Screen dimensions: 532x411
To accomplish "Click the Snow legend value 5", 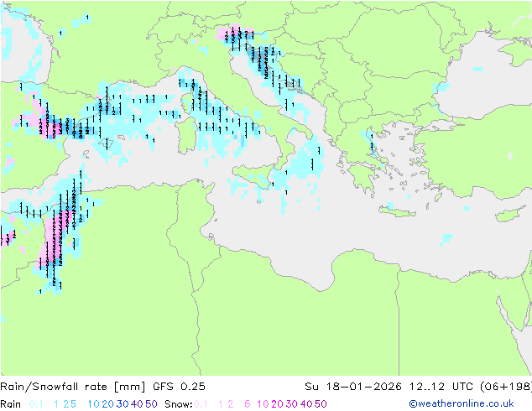I will [248, 404].
